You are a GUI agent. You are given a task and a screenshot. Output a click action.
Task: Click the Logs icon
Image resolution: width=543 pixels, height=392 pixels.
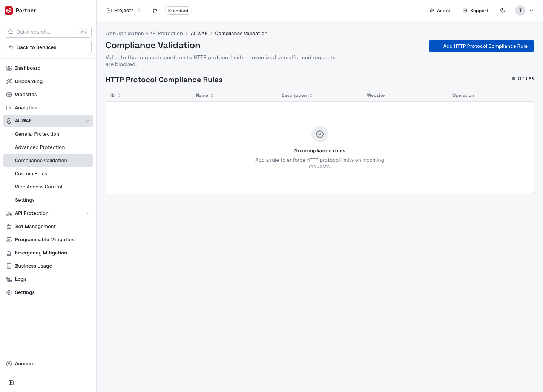(9, 279)
